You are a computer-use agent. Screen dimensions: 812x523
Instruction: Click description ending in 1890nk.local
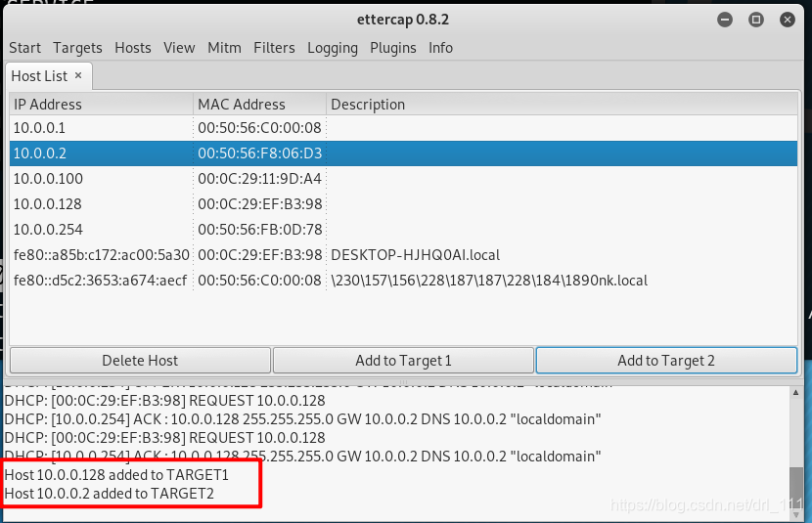tap(489, 280)
